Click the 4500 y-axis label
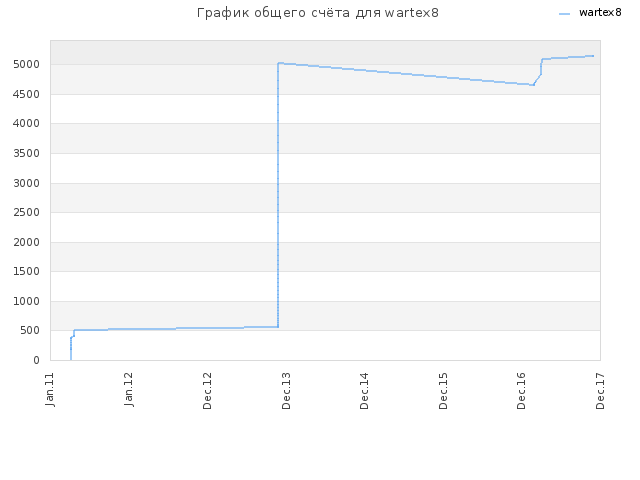640x480 pixels. pos(27,94)
